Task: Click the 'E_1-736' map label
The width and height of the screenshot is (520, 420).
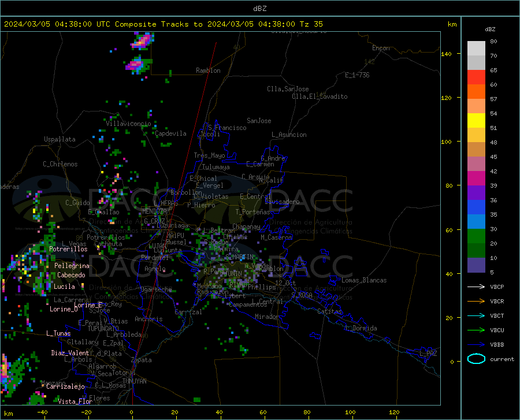Action: (x=357, y=75)
